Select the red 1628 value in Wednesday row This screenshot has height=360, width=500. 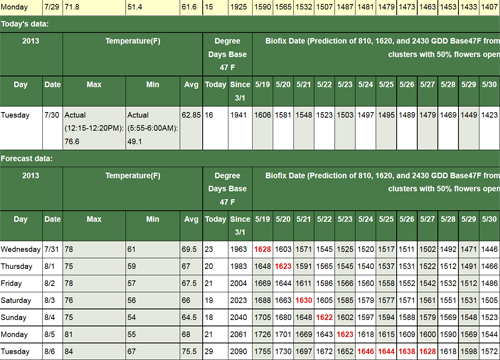tap(263, 249)
